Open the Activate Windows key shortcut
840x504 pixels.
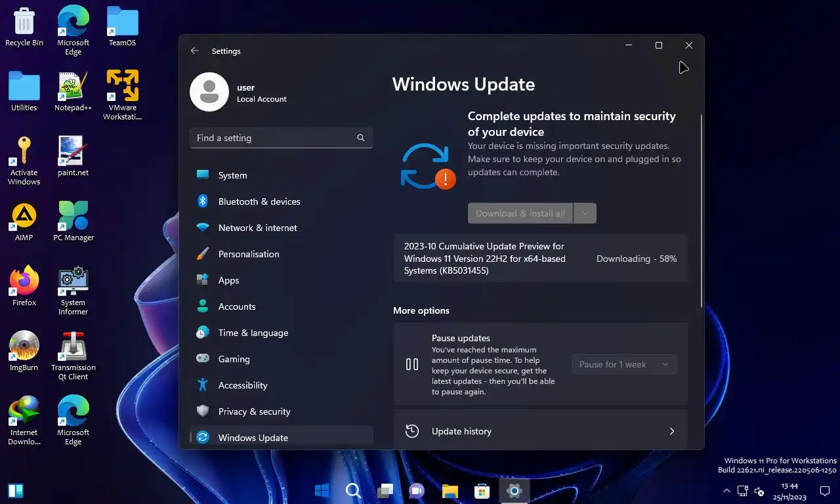(24, 160)
